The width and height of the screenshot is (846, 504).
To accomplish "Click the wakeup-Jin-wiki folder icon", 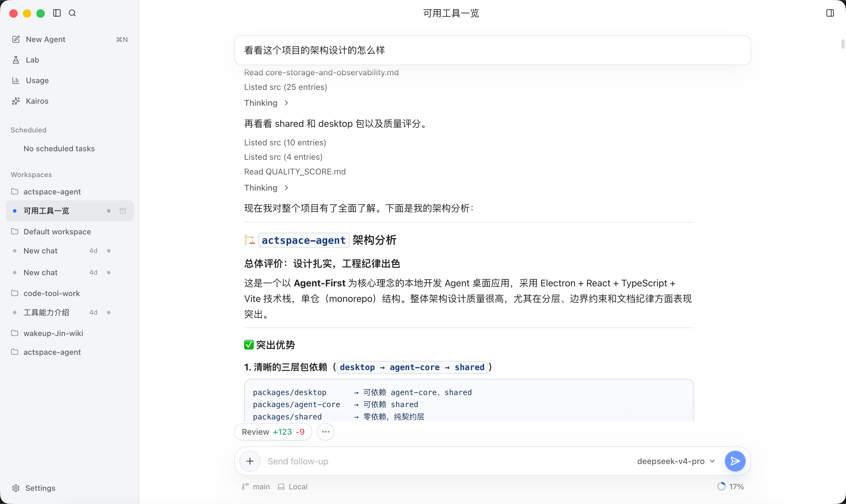I will coord(15,333).
